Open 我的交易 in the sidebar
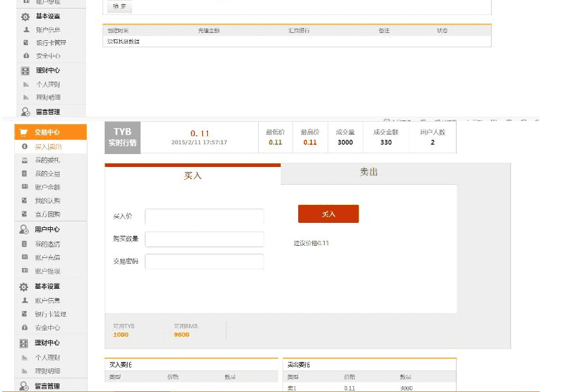Viewport: 567px width, 392px height. [48, 174]
